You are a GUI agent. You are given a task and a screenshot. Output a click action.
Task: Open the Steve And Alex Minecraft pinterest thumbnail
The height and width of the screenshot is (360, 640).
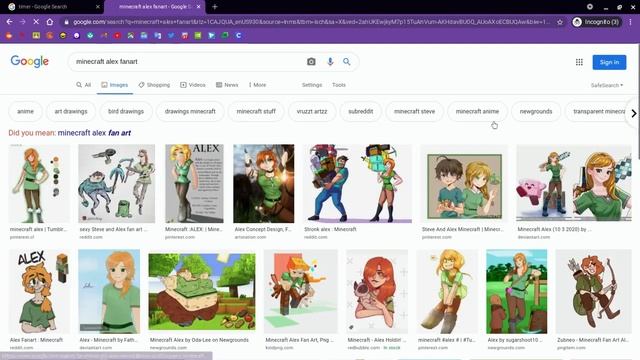464,184
